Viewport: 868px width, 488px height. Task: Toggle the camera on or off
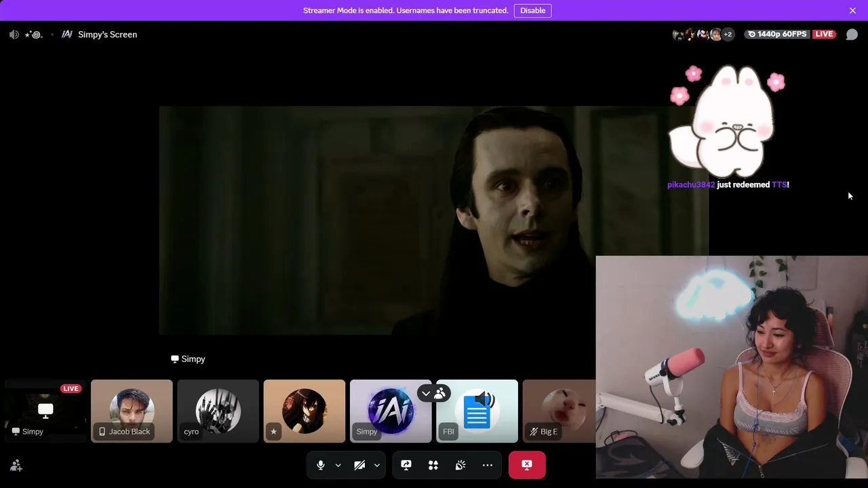tap(359, 465)
